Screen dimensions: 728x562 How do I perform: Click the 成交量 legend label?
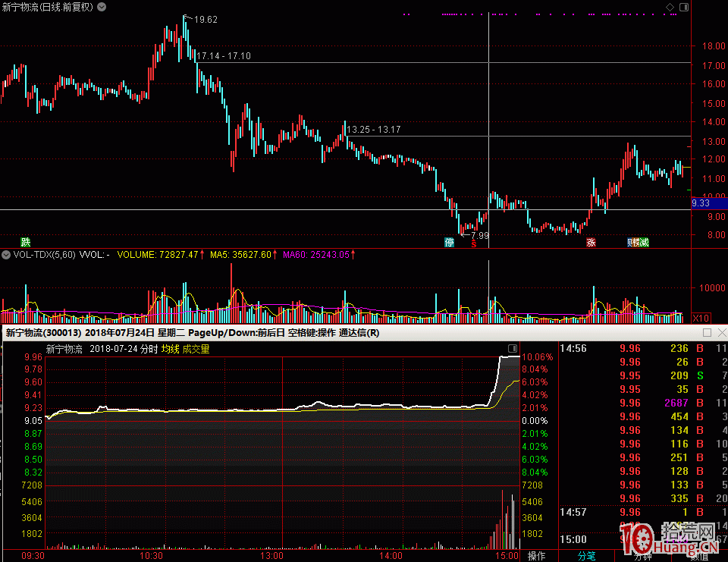click(x=196, y=350)
